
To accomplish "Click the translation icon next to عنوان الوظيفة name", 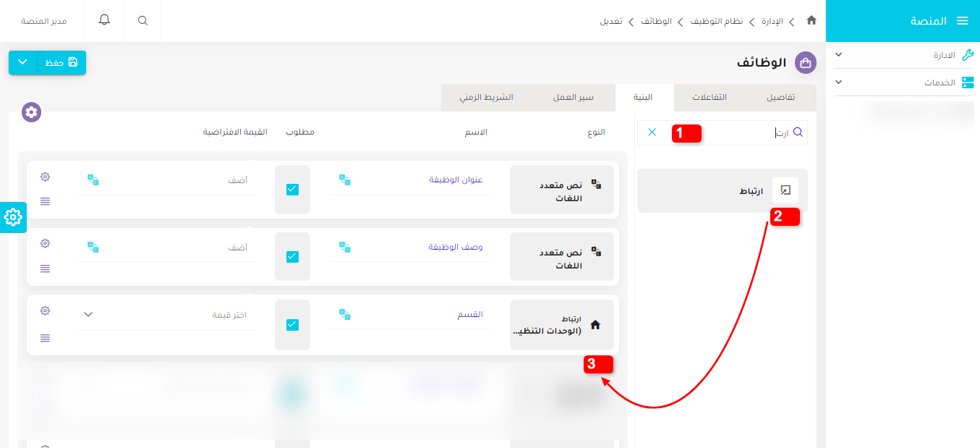I will (x=344, y=179).
